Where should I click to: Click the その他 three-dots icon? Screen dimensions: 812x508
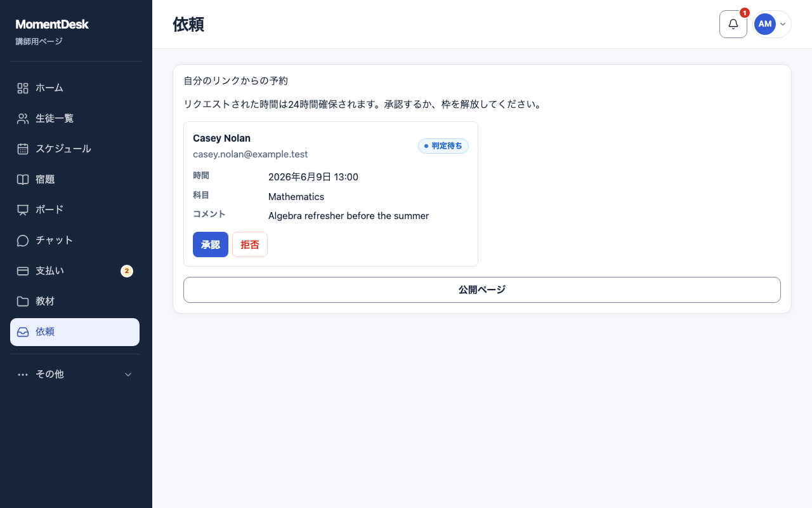[23, 375]
